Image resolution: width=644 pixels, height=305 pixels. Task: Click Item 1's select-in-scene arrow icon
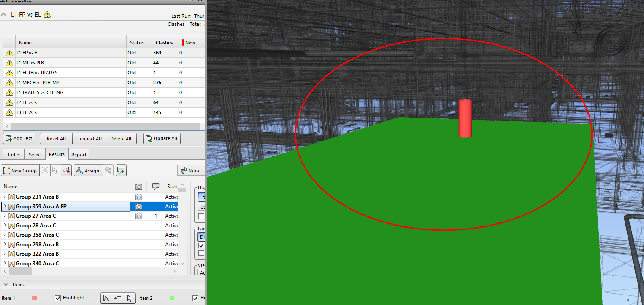130,298
